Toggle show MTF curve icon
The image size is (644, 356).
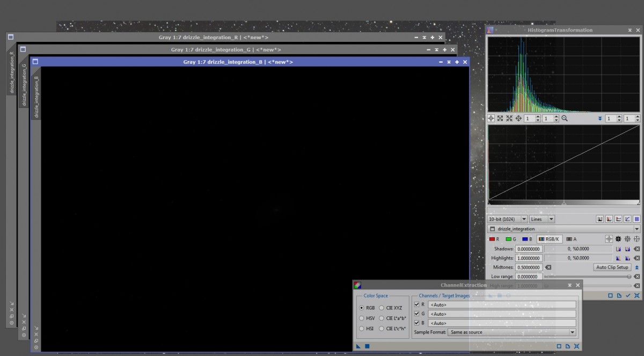pos(627,219)
